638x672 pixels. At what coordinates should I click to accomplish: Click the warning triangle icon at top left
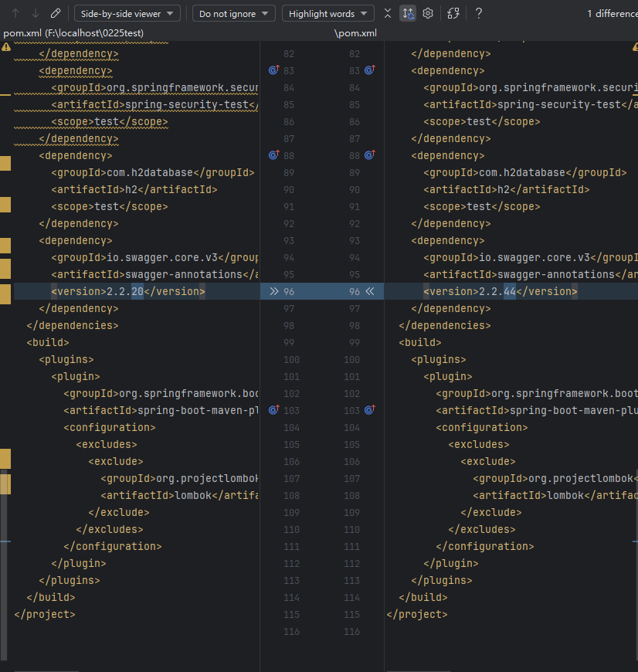pyautogui.click(x=6, y=46)
